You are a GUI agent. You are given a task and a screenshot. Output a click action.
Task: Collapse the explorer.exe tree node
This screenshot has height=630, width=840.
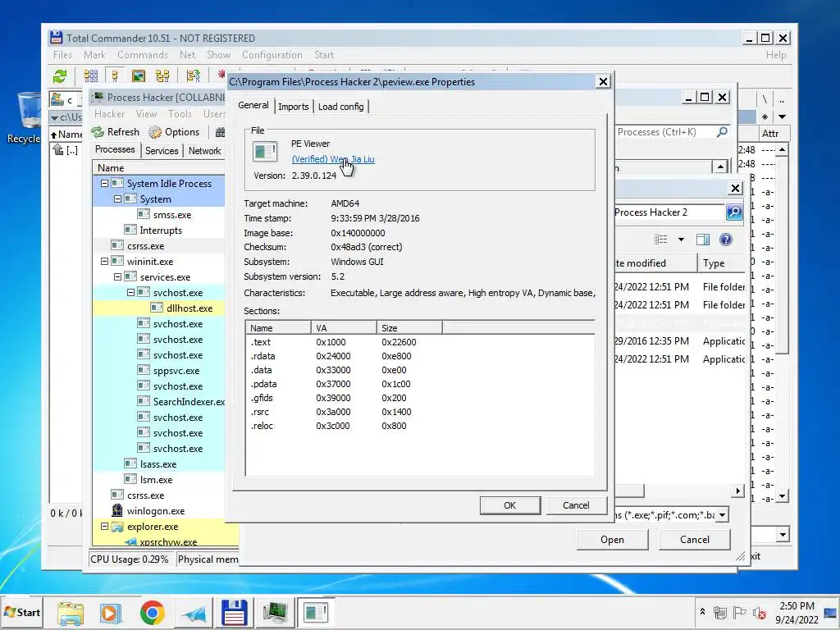point(104,527)
